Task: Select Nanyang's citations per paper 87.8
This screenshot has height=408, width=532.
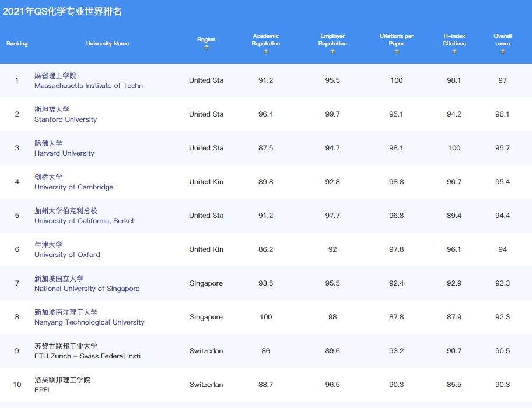Action: tap(396, 317)
